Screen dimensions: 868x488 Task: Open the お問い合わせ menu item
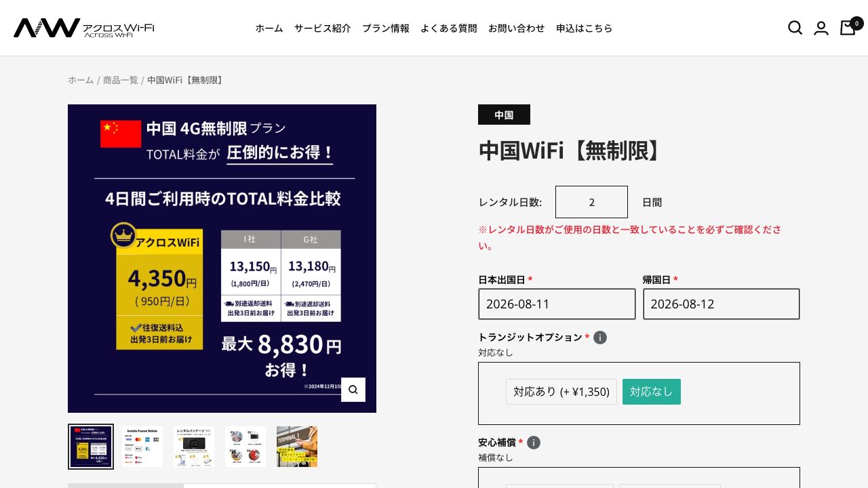[517, 28]
